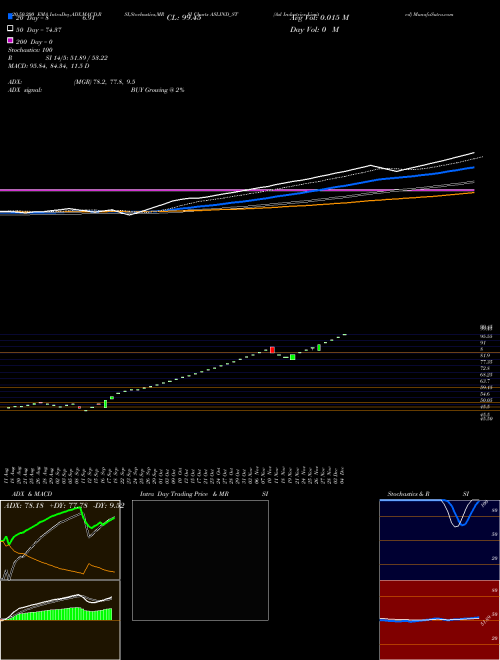Click the 45.39 price axis label
The width and height of the screenshot is (500, 660).
(x=486, y=419)
